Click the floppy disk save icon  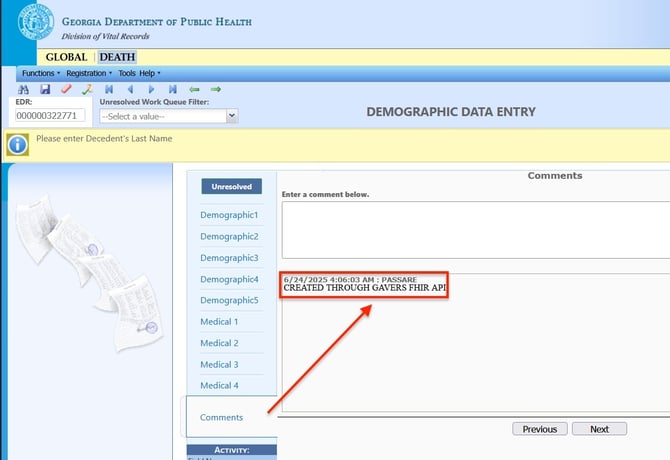point(45,89)
